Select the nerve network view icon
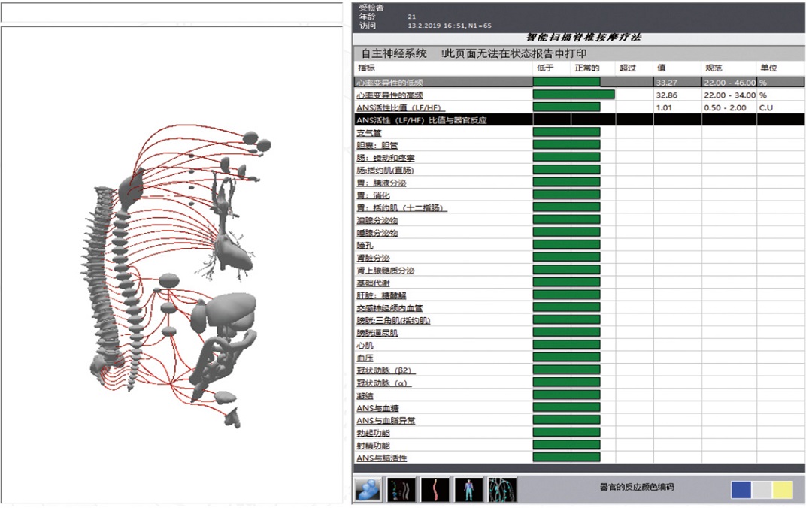812x508 pixels. coord(501,489)
